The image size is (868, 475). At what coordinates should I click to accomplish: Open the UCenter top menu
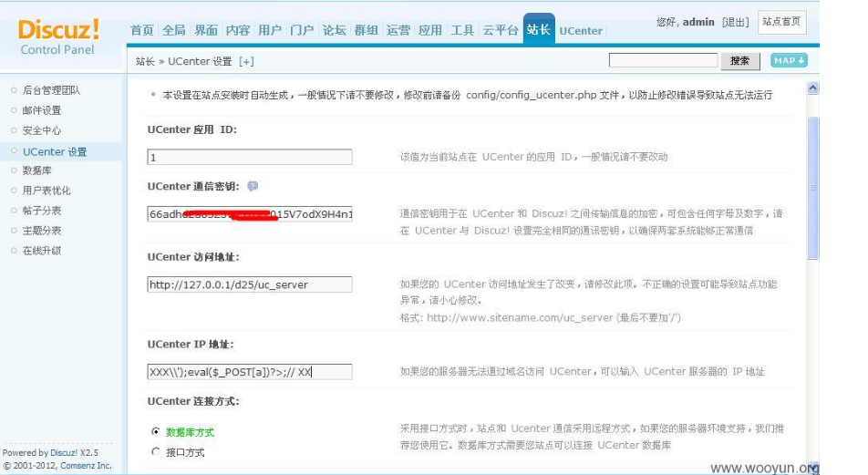pyautogui.click(x=581, y=31)
